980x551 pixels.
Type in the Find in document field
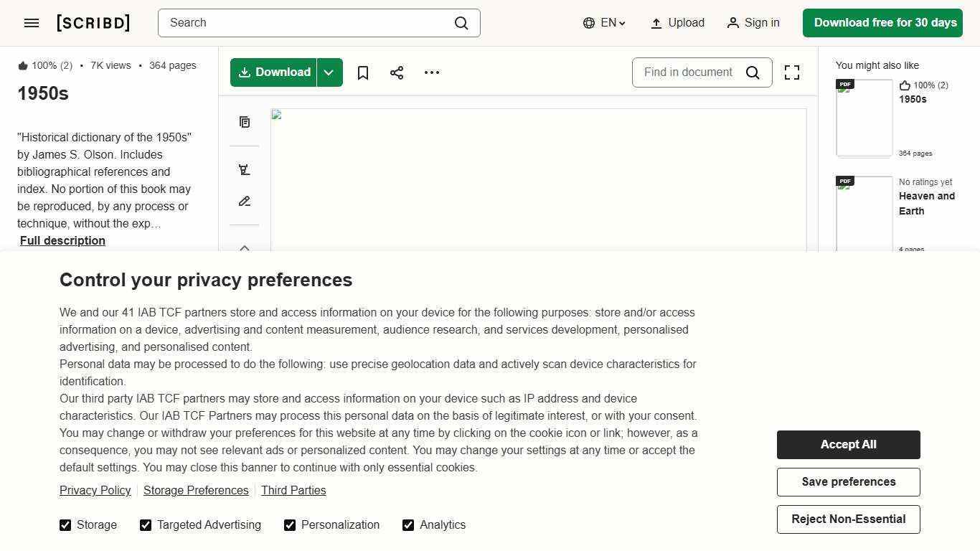pos(688,72)
